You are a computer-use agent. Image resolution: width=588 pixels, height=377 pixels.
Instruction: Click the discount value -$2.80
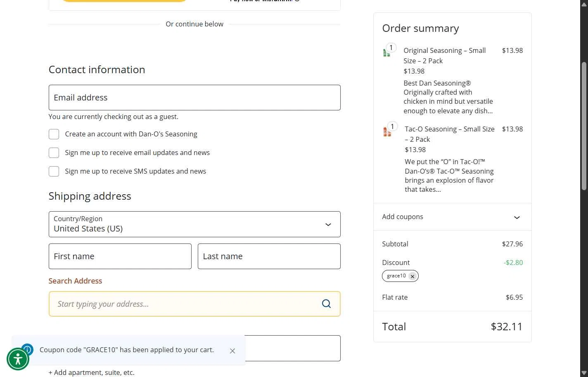coord(513,262)
